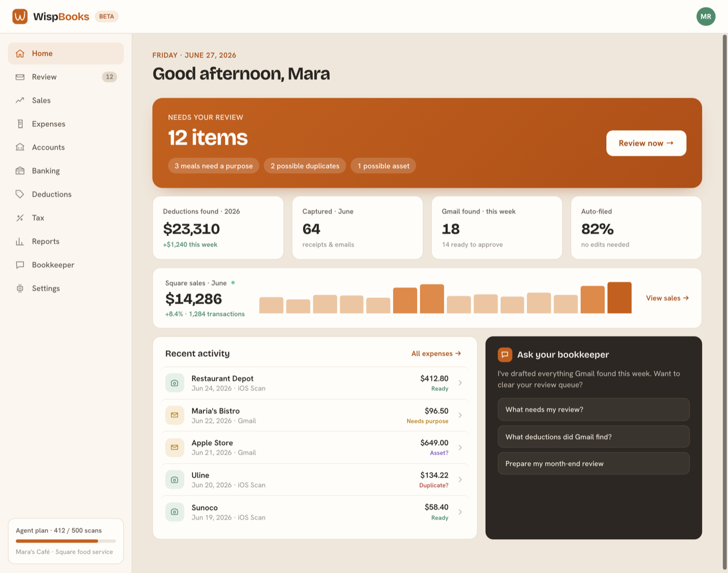This screenshot has height=573, width=728.
Task: Open the MR user avatar
Action: 706,17
